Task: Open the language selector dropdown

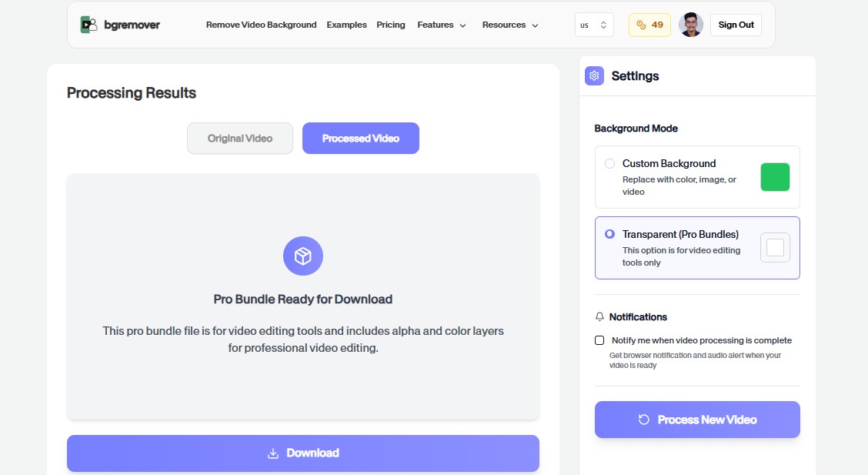Action: pos(594,25)
